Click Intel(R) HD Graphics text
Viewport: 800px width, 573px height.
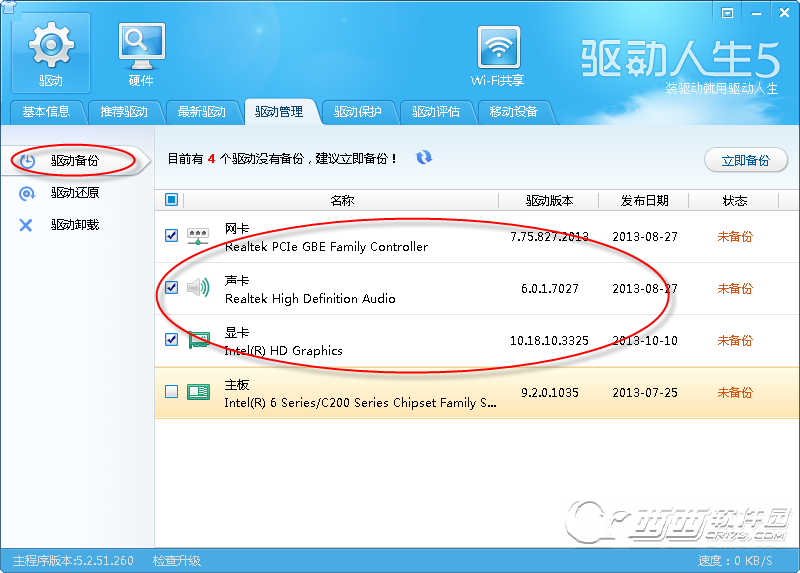point(284,351)
